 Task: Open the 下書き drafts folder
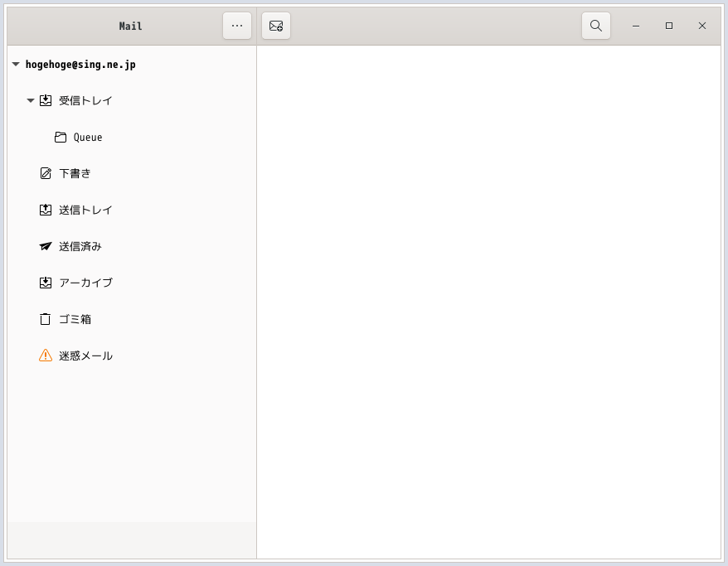(x=75, y=173)
